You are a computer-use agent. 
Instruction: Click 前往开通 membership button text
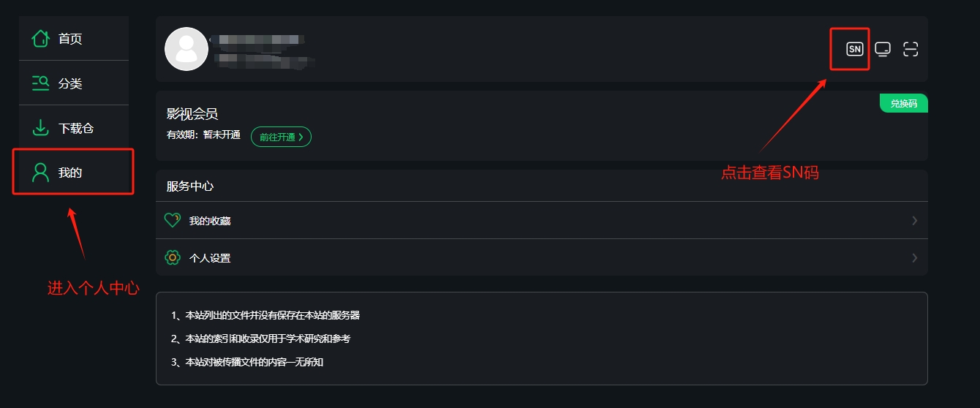pos(277,137)
